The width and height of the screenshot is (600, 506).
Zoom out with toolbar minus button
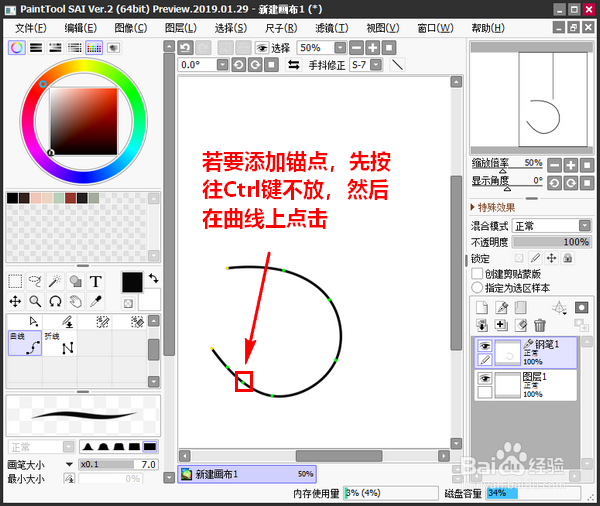tap(356, 48)
